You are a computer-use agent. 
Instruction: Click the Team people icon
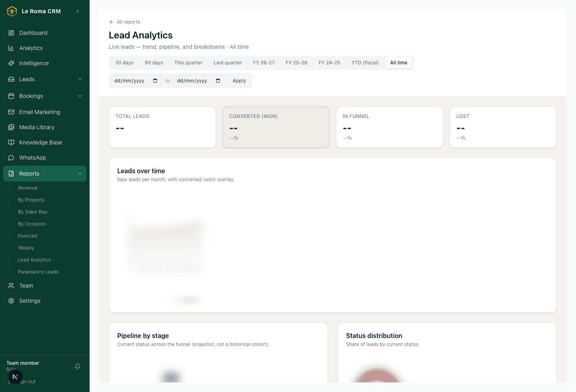tap(11, 286)
